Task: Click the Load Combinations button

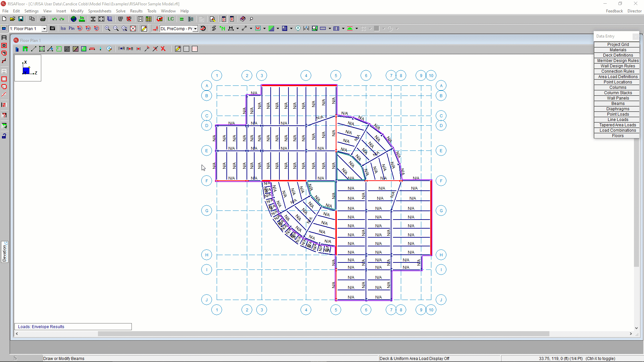Action: tap(618, 130)
